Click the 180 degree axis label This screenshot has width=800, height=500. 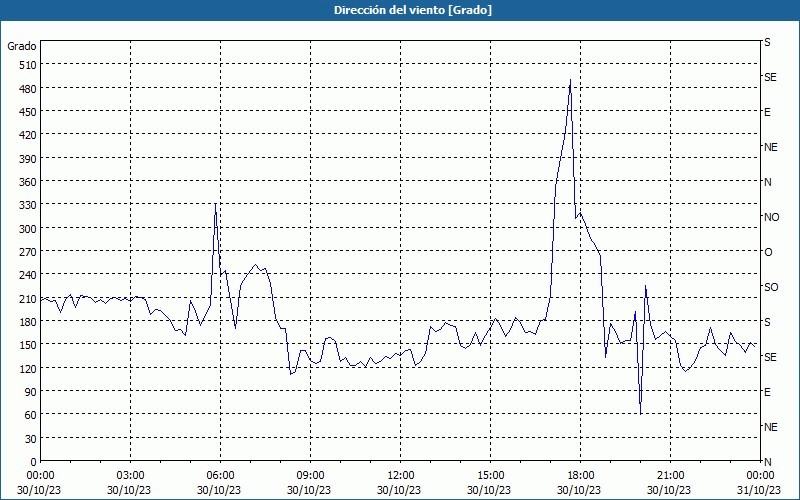click(x=29, y=322)
